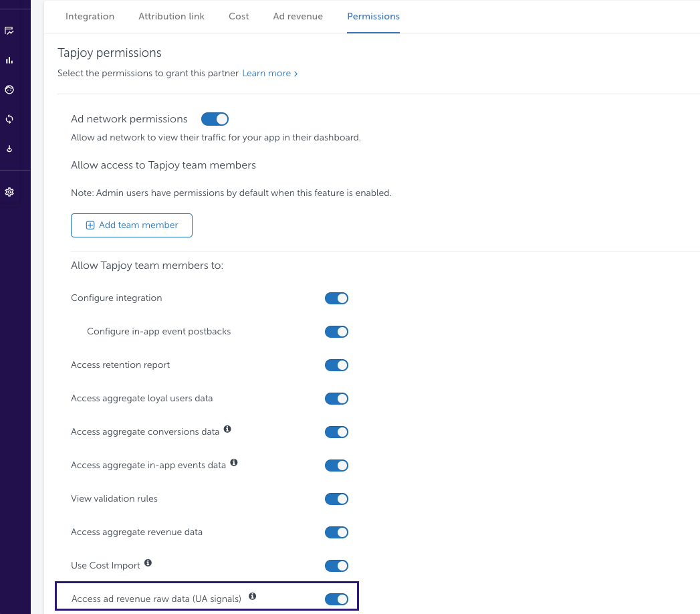Viewport: 700px width, 614px height.
Task: Open the settings gear in the sidebar
Action: (x=9, y=192)
